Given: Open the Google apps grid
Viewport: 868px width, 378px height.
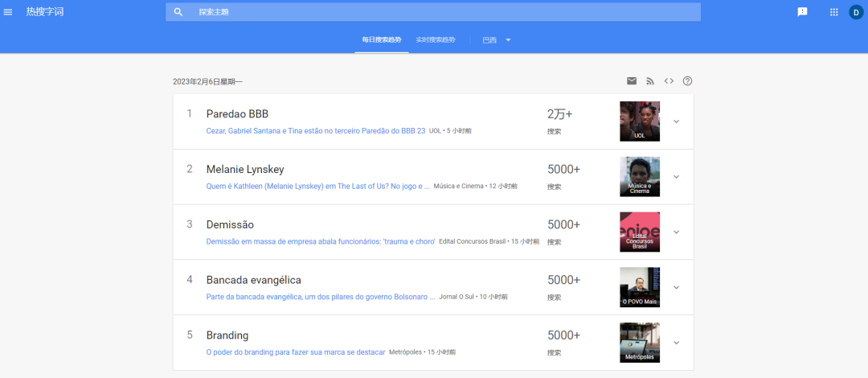Looking at the screenshot, I should point(833,11).
